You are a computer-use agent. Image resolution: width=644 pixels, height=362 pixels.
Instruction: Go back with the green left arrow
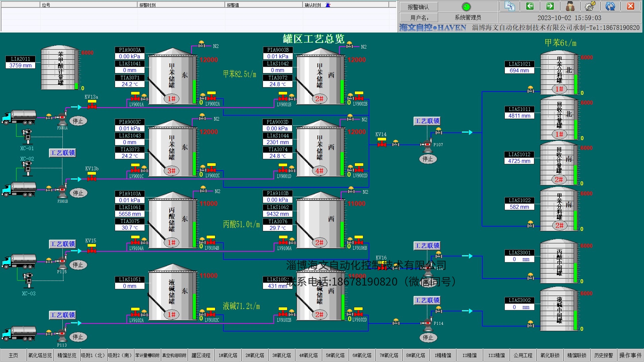(x=530, y=6)
